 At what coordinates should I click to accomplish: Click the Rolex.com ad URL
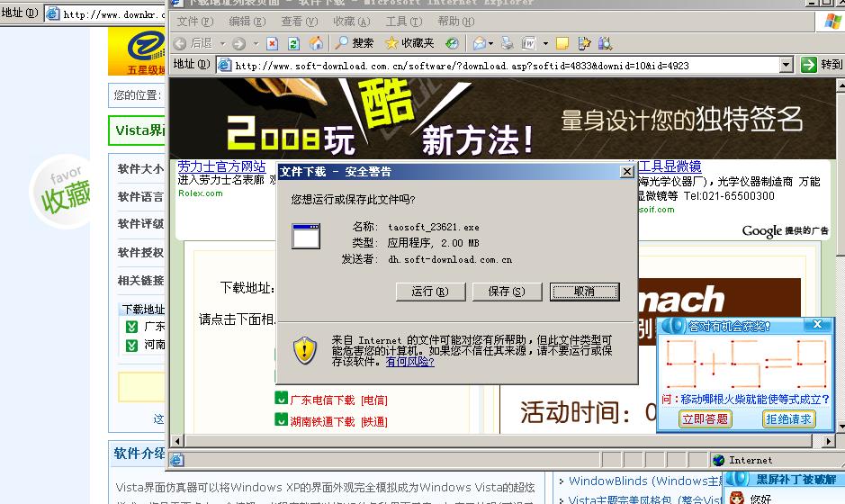coord(201,193)
